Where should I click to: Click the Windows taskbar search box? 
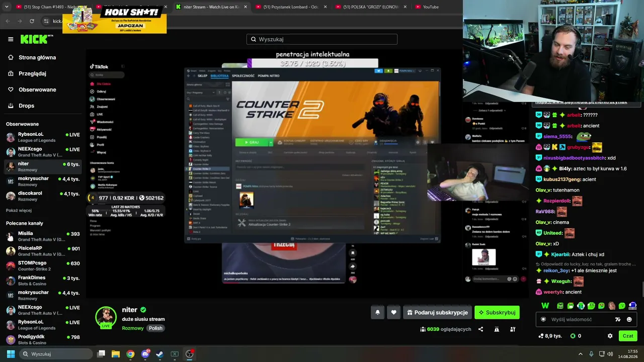pos(55,354)
